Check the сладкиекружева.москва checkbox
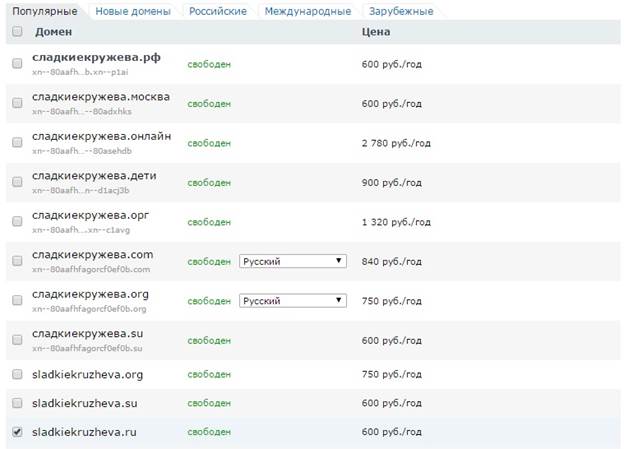The height and width of the screenshot is (449, 624). [17, 103]
